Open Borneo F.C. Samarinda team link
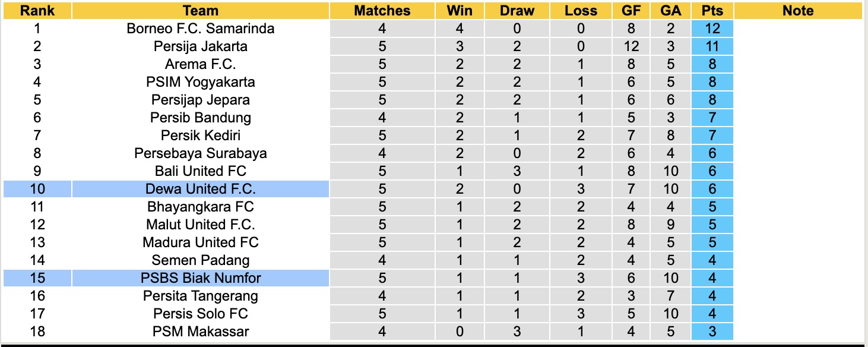Screen dimensions: 868x347 [x=201, y=29]
